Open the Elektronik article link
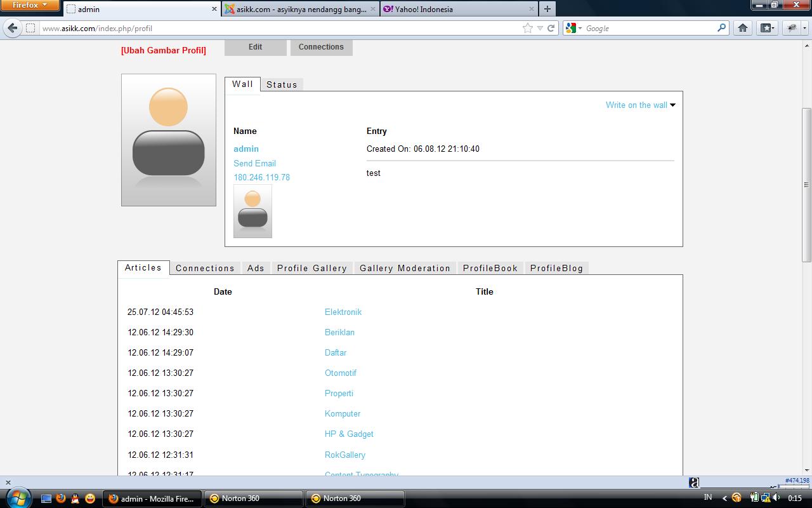 pyautogui.click(x=343, y=312)
